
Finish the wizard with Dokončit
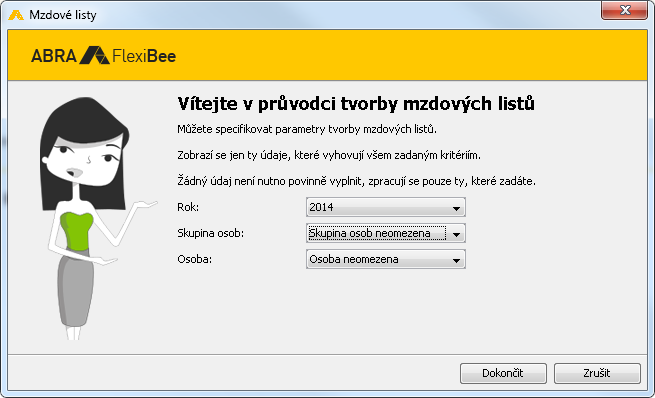point(503,373)
